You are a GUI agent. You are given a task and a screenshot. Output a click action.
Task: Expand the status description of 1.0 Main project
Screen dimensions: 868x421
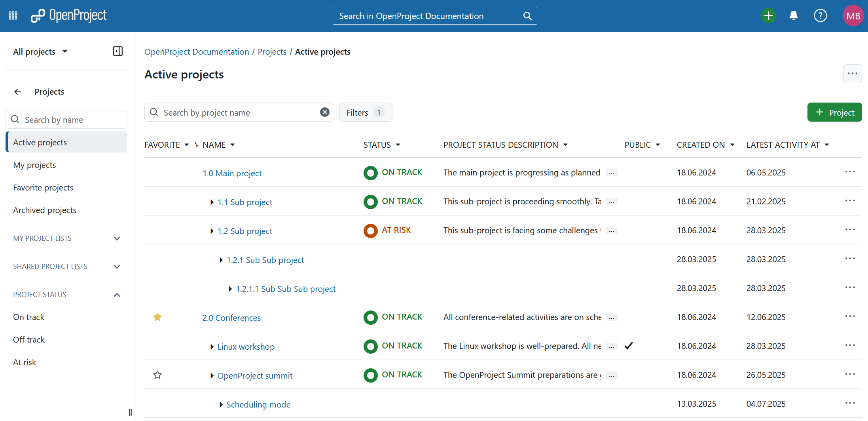coord(611,173)
